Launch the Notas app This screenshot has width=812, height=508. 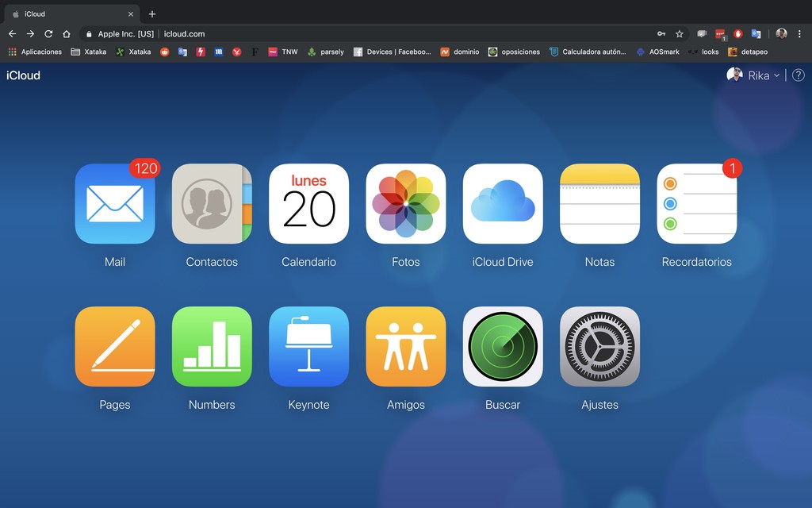pos(599,204)
